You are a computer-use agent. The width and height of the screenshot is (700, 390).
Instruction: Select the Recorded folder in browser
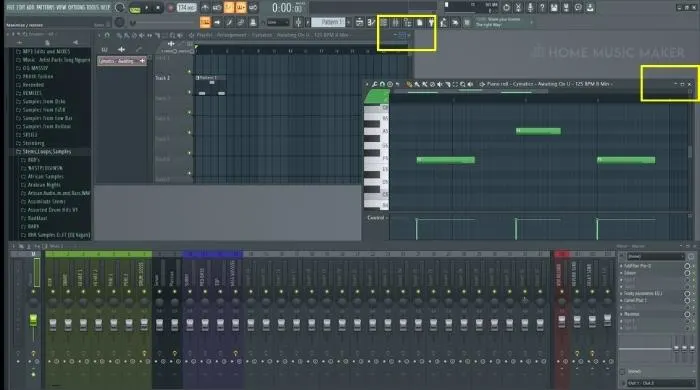(33, 85)
